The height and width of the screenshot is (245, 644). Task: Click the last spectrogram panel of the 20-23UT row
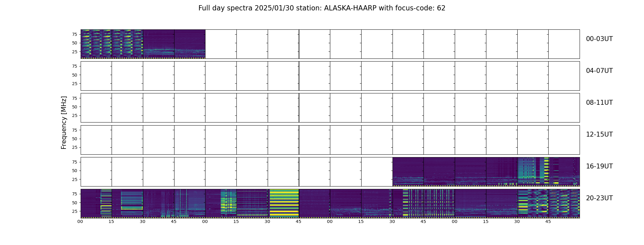[x=564, y=203]
